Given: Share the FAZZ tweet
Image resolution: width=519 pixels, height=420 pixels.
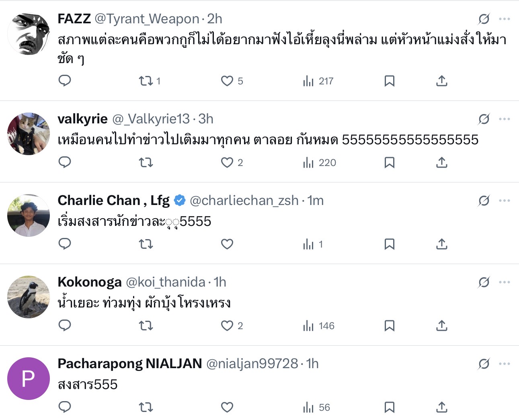Looking at the screenshot, I should pyautogui.click(x=441, y=81).
